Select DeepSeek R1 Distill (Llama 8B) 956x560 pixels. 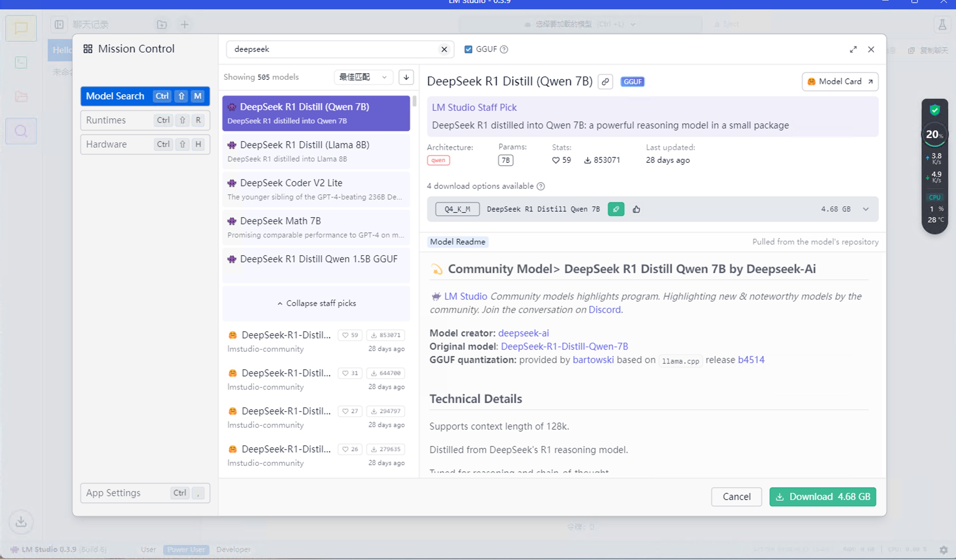(x=316, y=152)
